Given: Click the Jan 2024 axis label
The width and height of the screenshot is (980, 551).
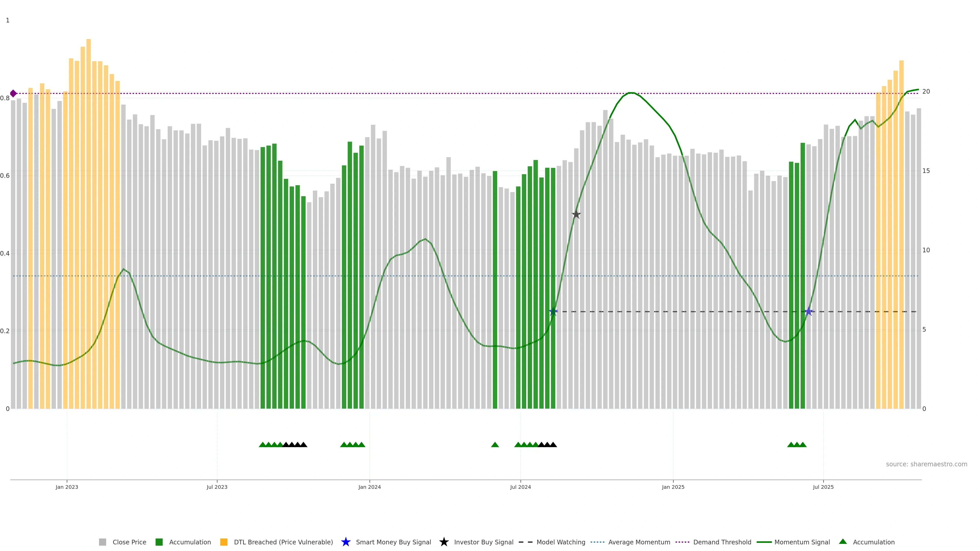Looking at the screenshot, I should [369, 487].
